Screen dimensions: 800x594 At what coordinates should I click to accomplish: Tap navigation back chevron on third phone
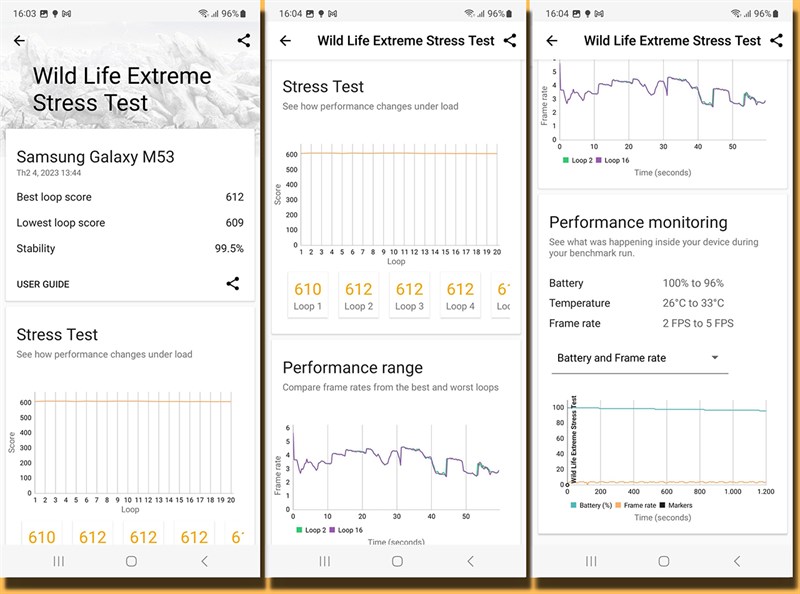coord(737,561)
